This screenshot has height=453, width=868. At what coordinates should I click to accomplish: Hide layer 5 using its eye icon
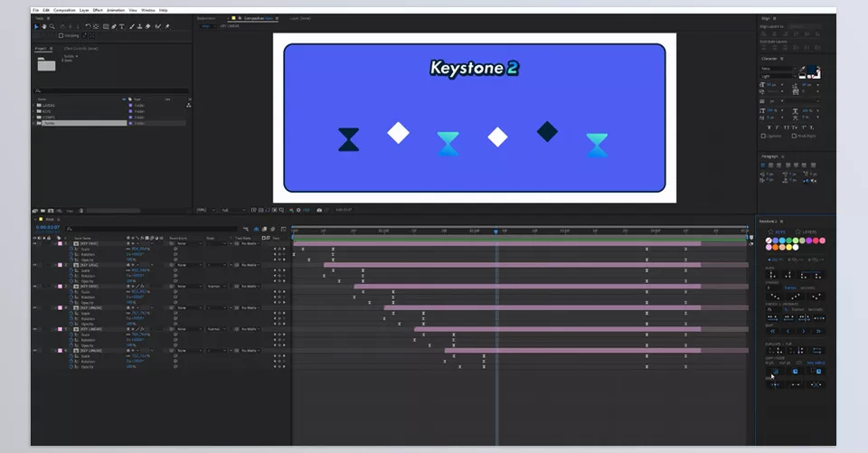[34, 329]
